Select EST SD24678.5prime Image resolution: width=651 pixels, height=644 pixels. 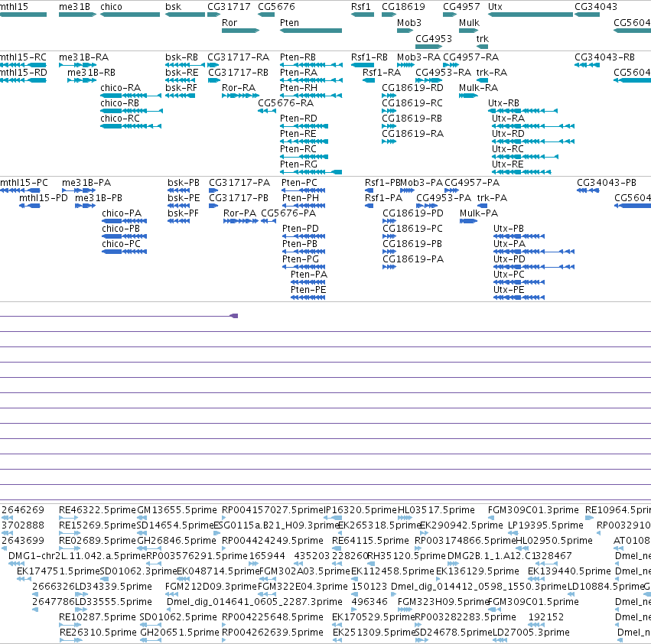pos(454,633)
